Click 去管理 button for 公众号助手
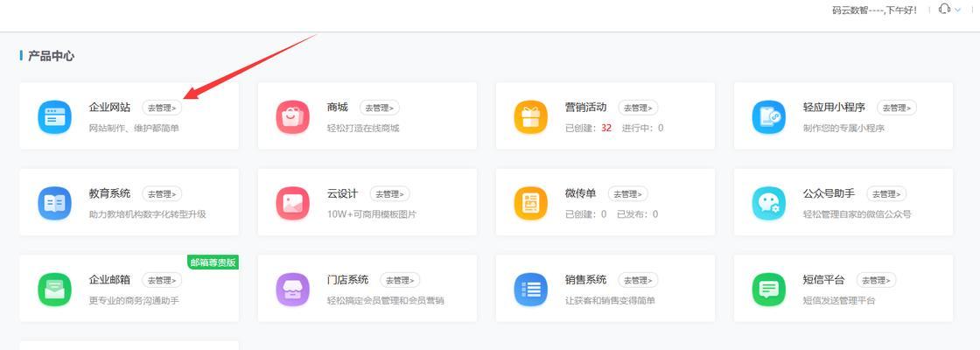The height and width of the screenshot is (350, 980). coord(886,193)
